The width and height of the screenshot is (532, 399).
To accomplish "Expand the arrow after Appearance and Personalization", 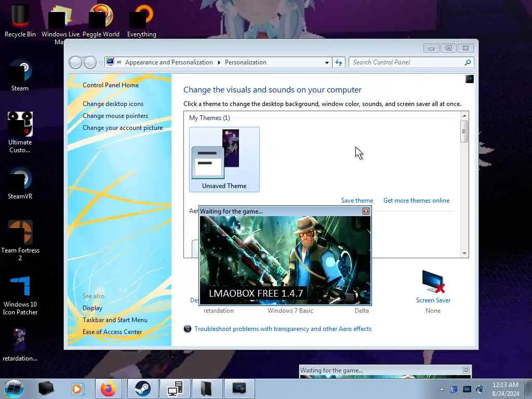I will click(219, 62).
